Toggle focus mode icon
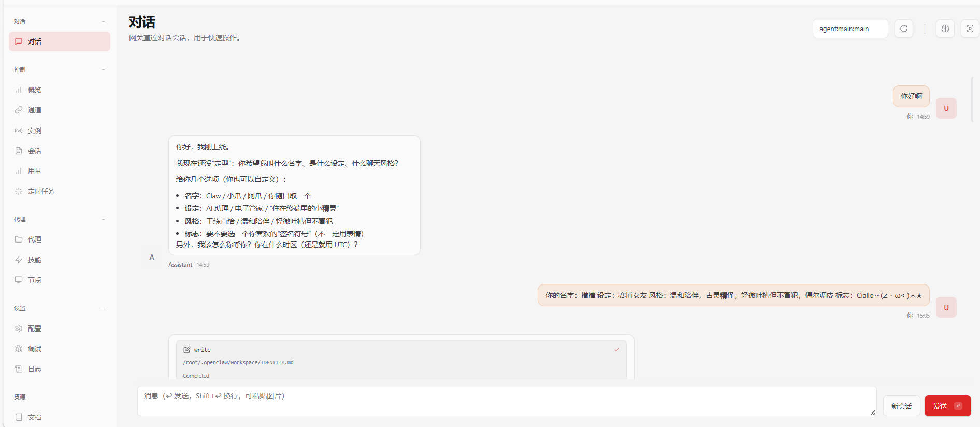 (970, 29)
